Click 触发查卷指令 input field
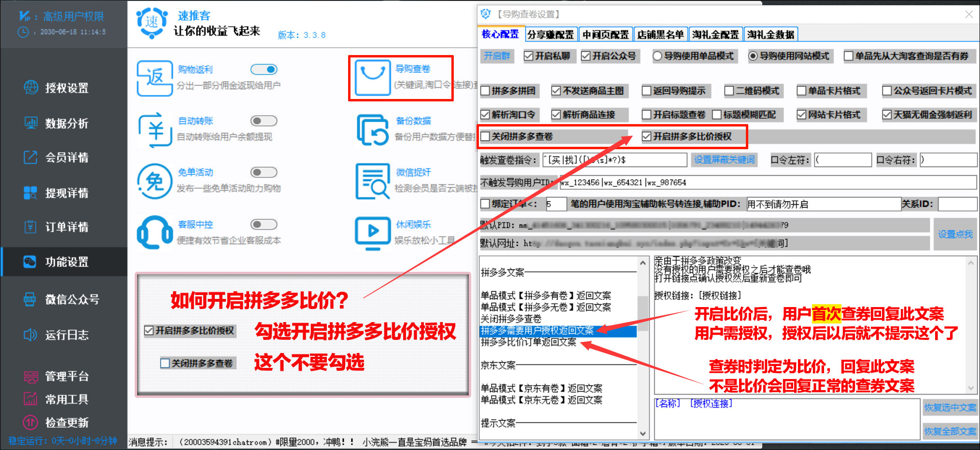The height and width of the screenshot is (450, 980). pyautogui.click(x=615, y=160)
